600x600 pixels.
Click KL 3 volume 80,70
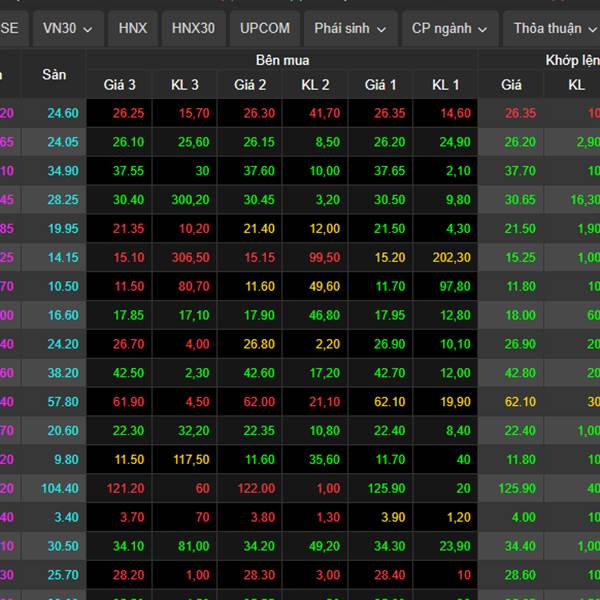point(194,286)
